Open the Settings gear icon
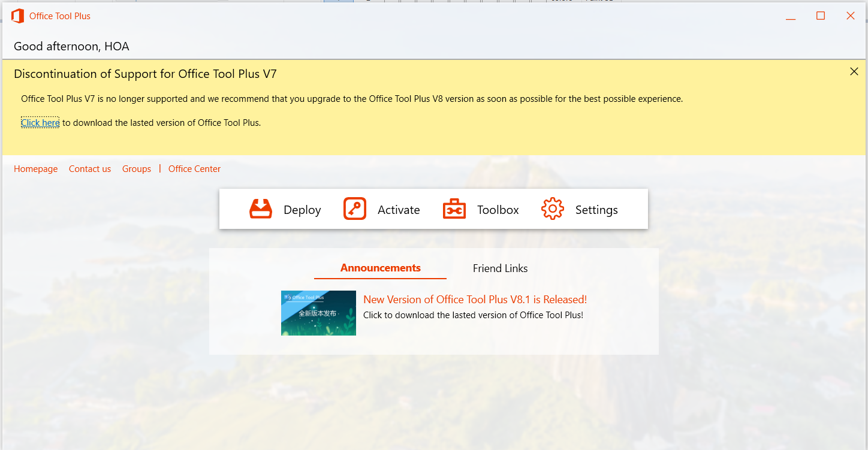 coord(553,209)
